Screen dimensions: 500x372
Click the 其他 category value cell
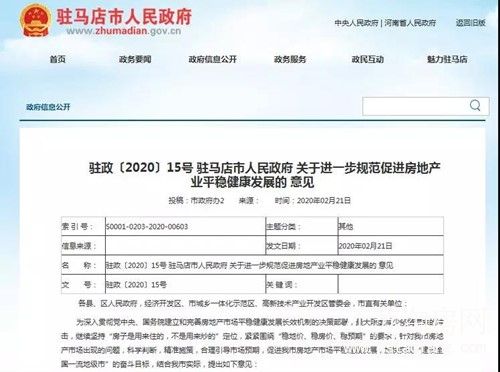[391, 226]
